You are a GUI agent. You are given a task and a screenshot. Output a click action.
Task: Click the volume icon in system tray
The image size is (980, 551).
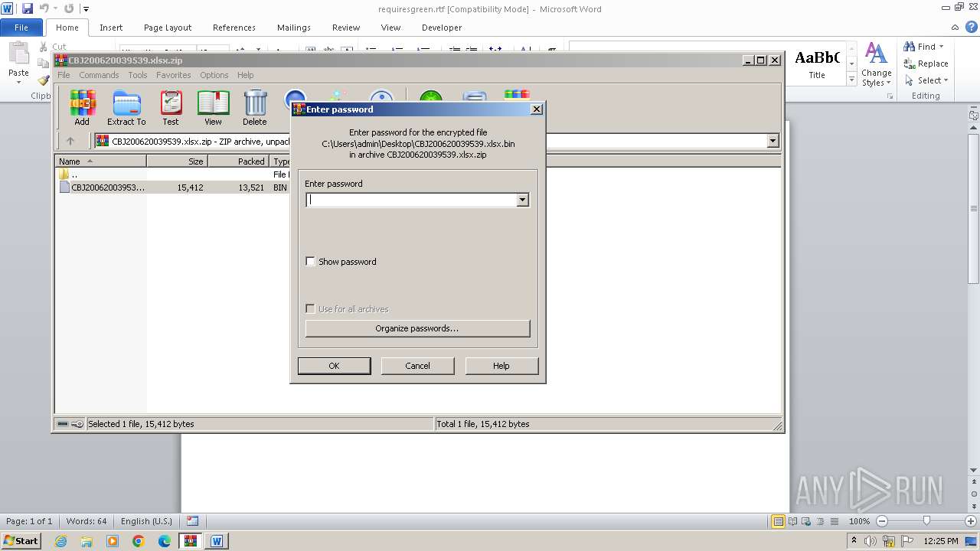click(871, 541)
